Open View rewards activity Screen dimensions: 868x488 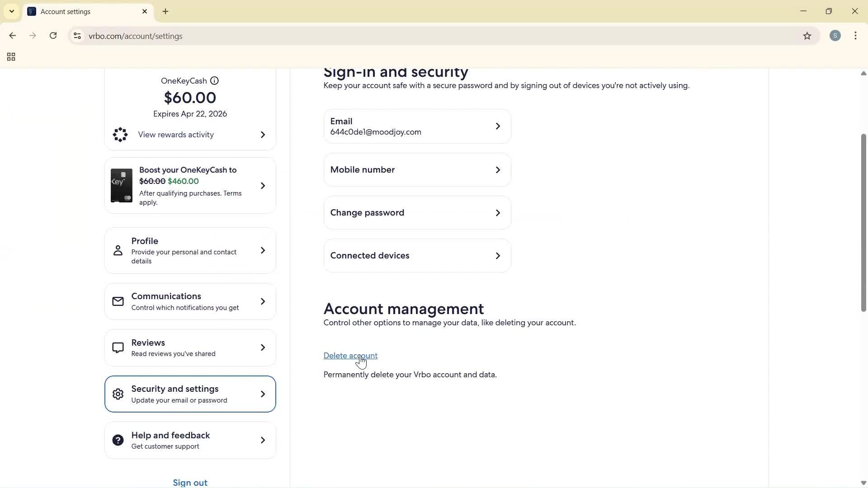pos(176,135)
